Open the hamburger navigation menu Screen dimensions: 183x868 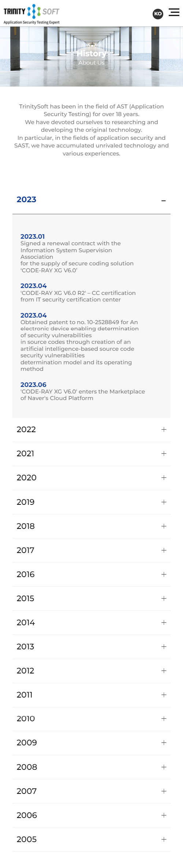coord(174,12)
